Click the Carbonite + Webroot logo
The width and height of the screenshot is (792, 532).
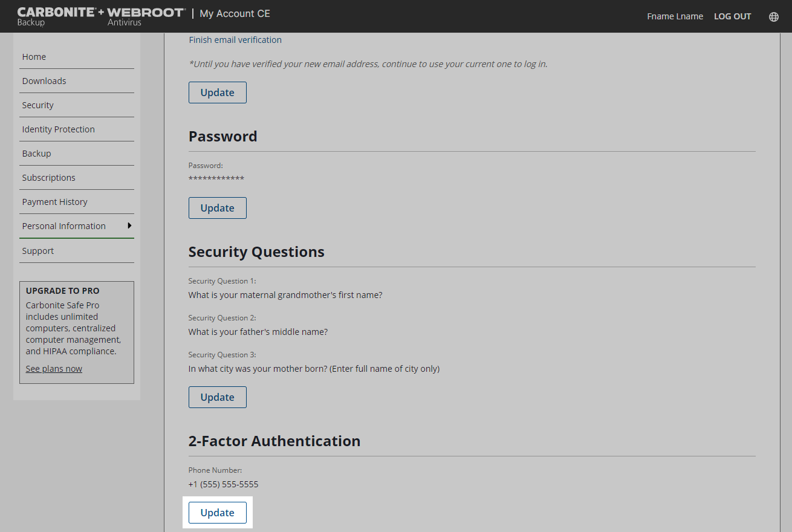[x=100, y=16]
